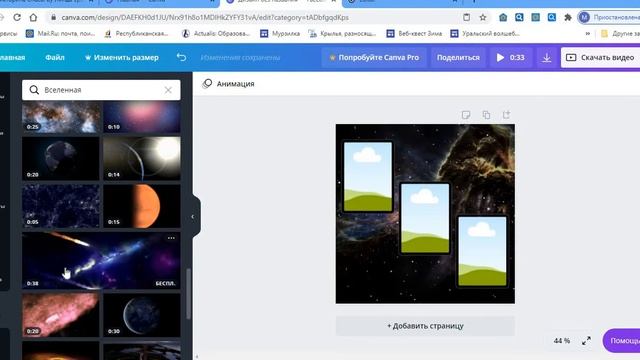The height and width of the screenshot is (360, 640).
Task: Select the middle photo frame on the canvas
Action: coord(425,218)
